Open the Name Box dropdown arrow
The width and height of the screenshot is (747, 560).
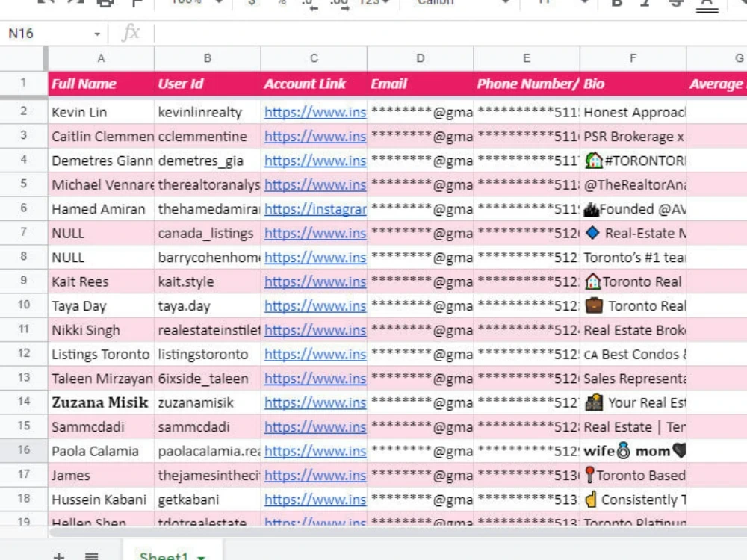[x=97, y=34]
